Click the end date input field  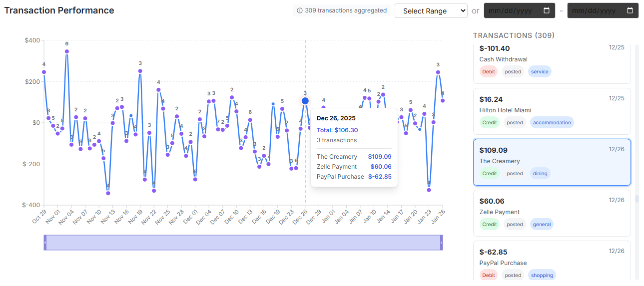coord(596,10)
